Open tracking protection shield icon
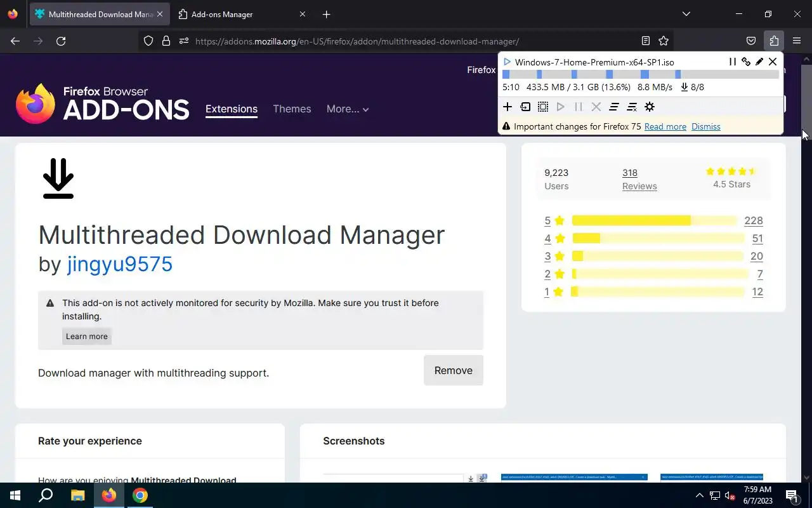This screenshot has height=508, width=812. click(148, 41)
